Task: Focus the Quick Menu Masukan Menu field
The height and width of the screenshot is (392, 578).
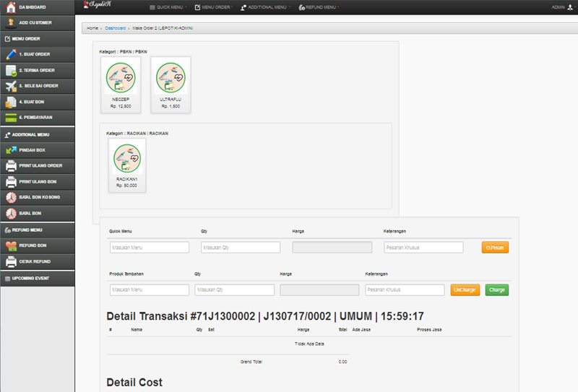Action: coord(150,247)
